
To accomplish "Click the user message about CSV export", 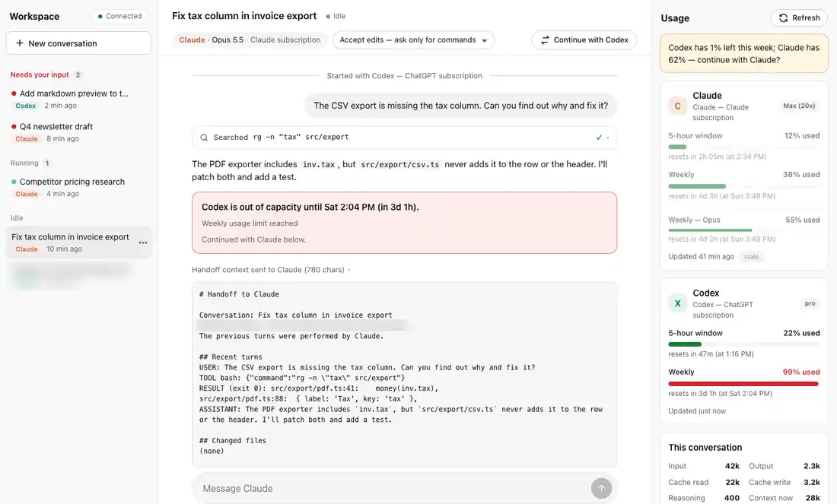I will coord(460,106).
